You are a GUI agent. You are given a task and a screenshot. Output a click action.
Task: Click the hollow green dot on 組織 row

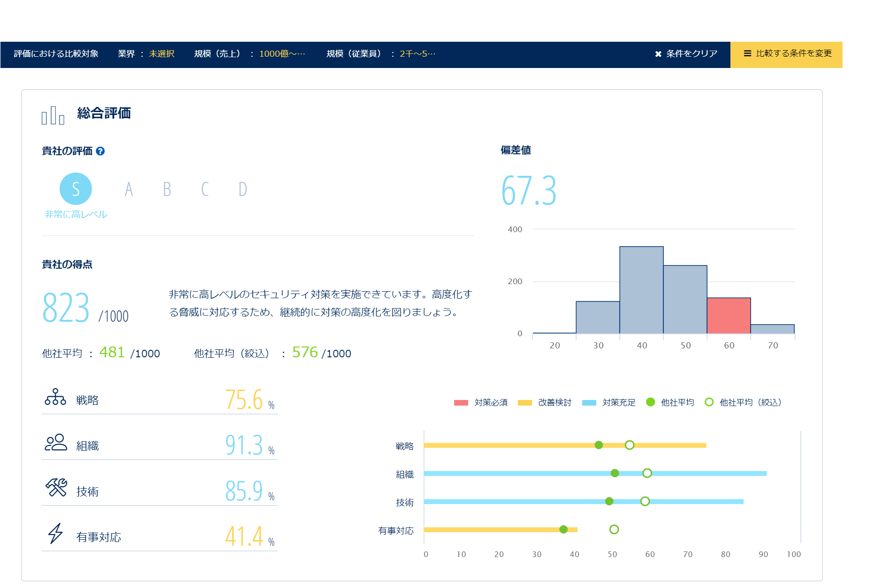click(647, 473)
